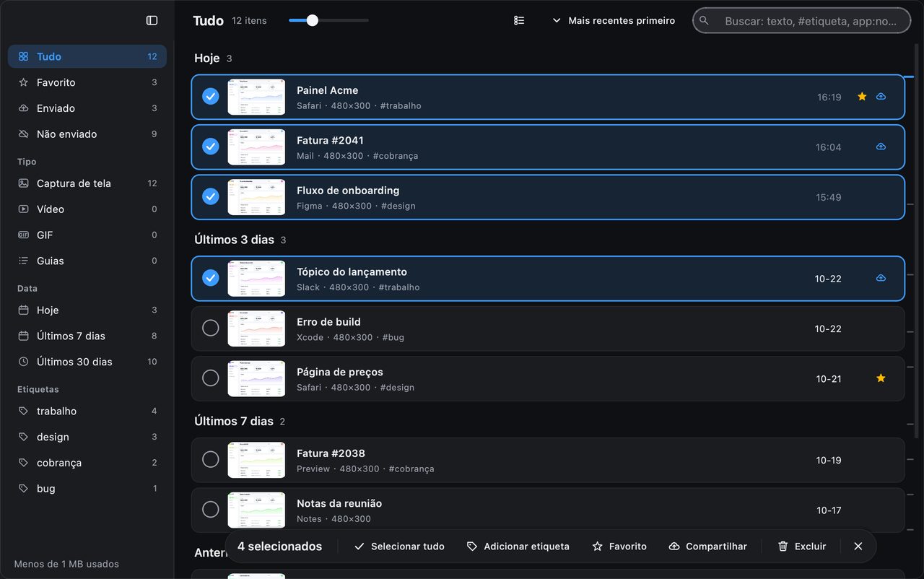The width and height of the screenshot is (924, 579).
Task: Focus the Buscar search field
Action: pos(801,21)
